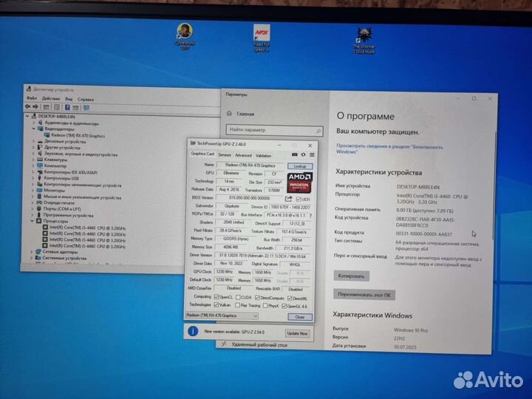Click the Driver Version field in GPU-Z
This screenshot has height=399, width=532.
coord(262,256)
